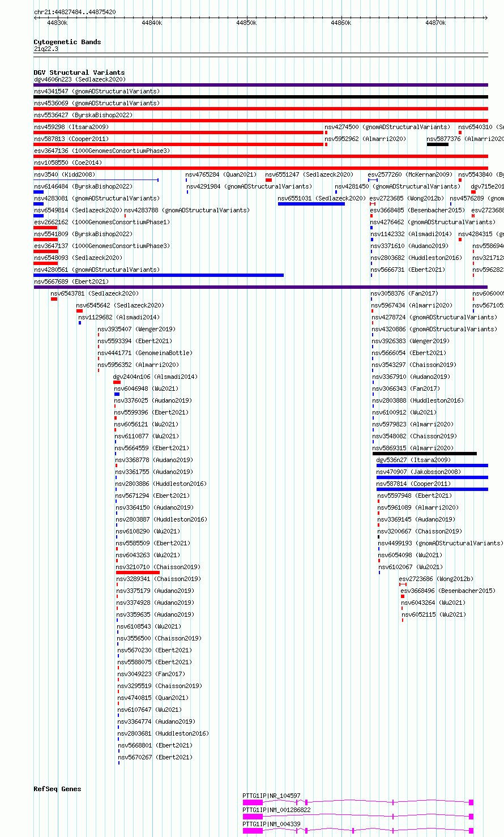Select dgv2404n106 (Alsmadi2014) label
The height and width of the screenshot is (837, 504).
tap(155, 377)
